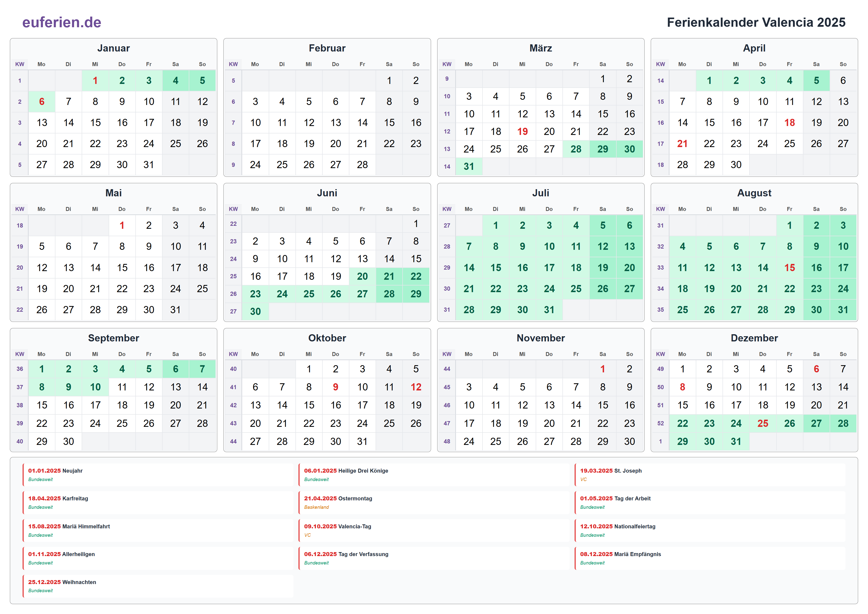Click KW header in Januar calendar

tap(20, 64)
